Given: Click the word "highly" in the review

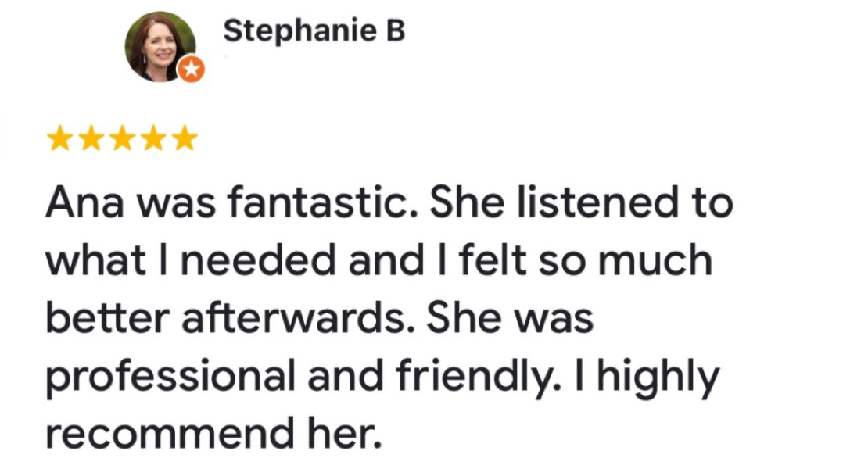Looking at the screenshot, I should point(658,378).
